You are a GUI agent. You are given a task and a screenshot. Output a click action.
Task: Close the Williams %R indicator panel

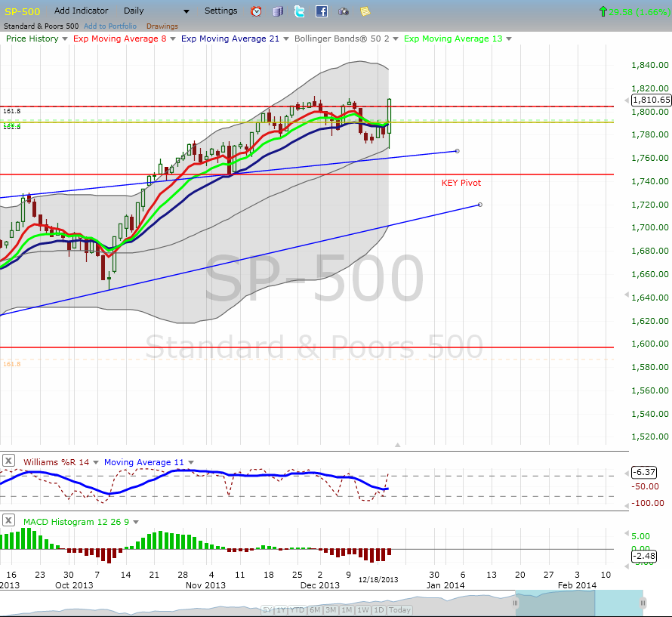pos(8,461)
